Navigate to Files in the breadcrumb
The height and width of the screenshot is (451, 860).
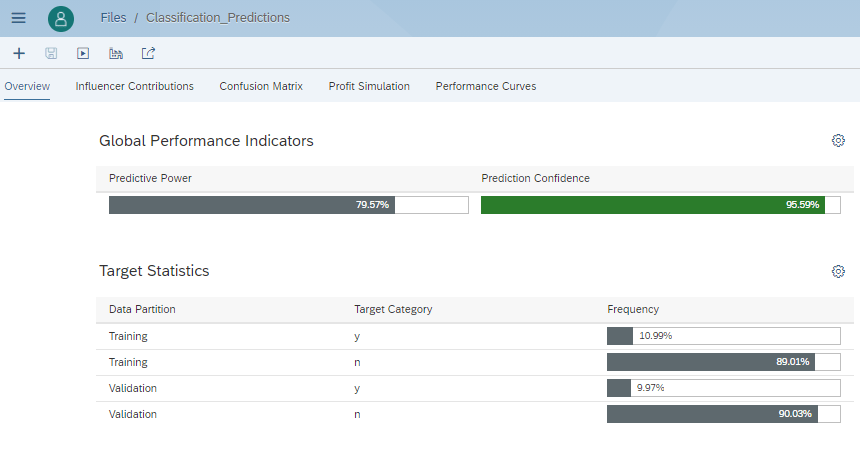(x=113, y=18)
